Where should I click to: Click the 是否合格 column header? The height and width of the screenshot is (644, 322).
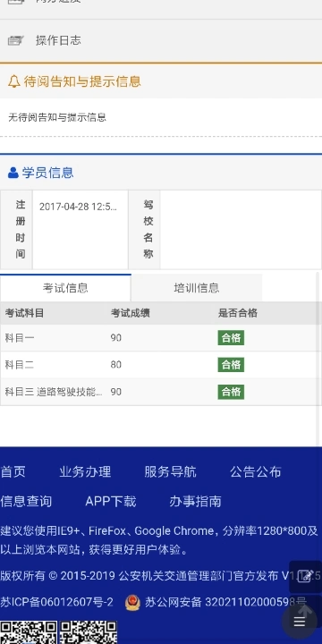[237, 313]
